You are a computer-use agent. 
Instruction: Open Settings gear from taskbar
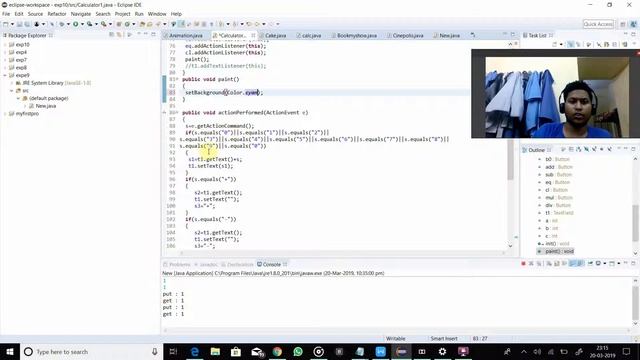(x=442, y=351)
